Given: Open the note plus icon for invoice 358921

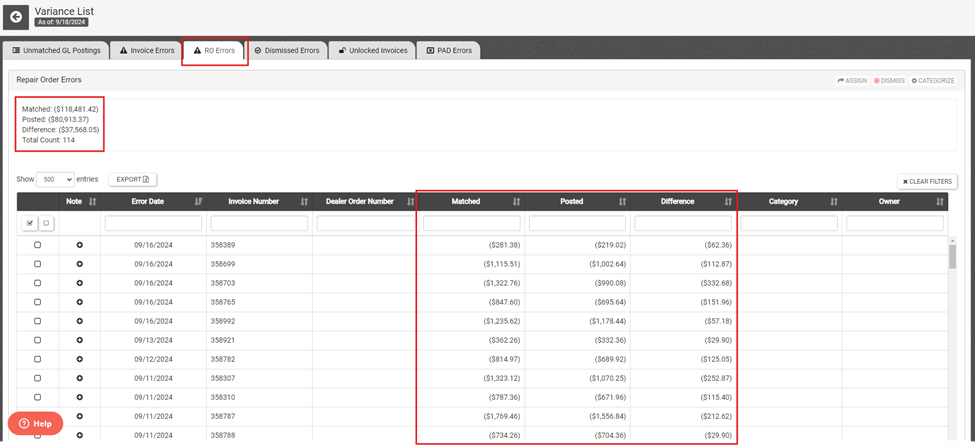Looking at the screenshot, I should (80, 340).
